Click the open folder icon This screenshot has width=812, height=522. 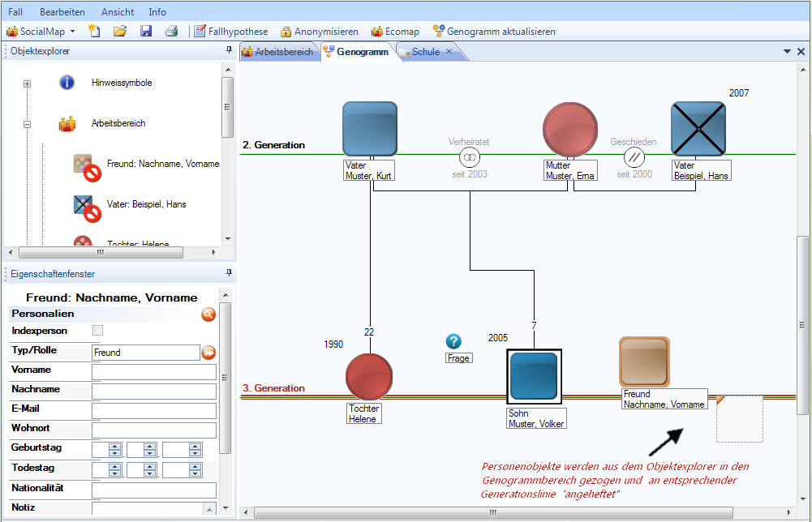(x=120, y=31)
